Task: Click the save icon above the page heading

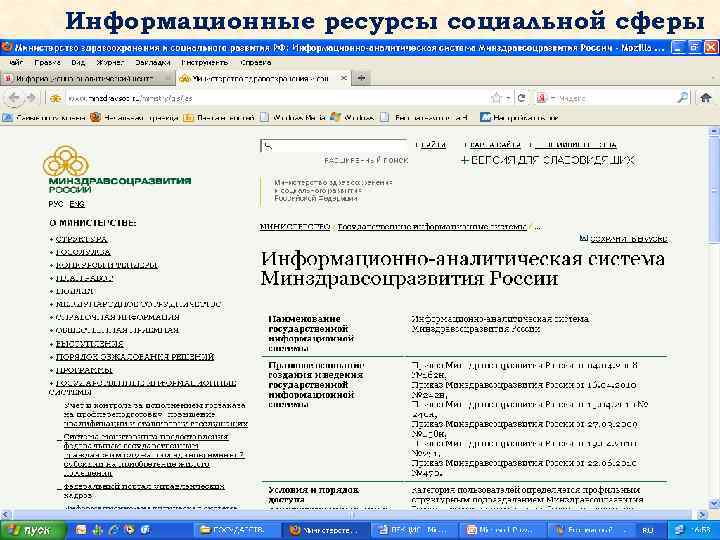Action: pos(584,238)
